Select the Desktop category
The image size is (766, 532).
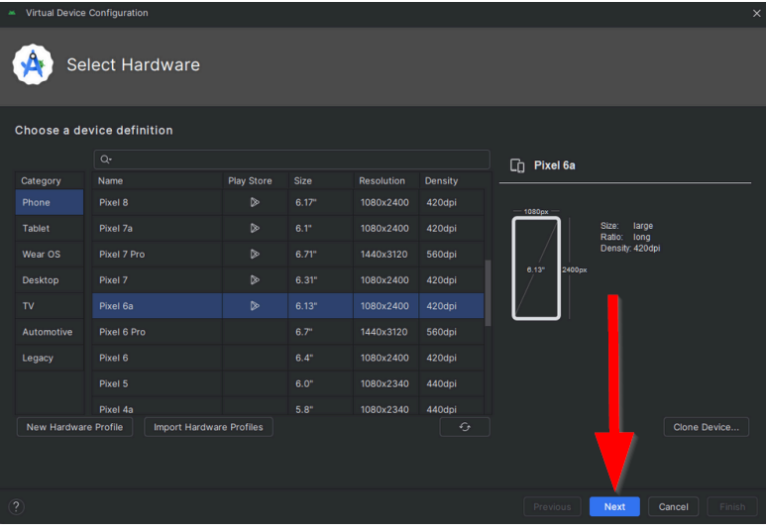pos(50,280)
